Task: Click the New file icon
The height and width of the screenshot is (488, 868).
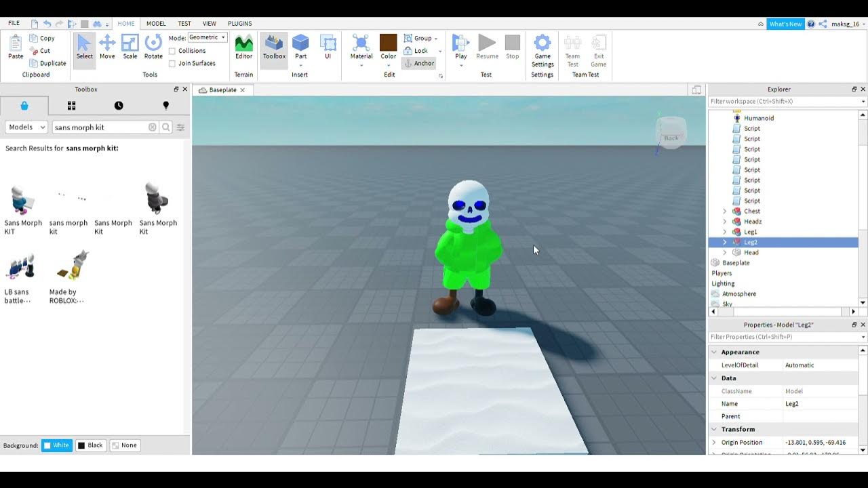Action: tap(34, 24)
